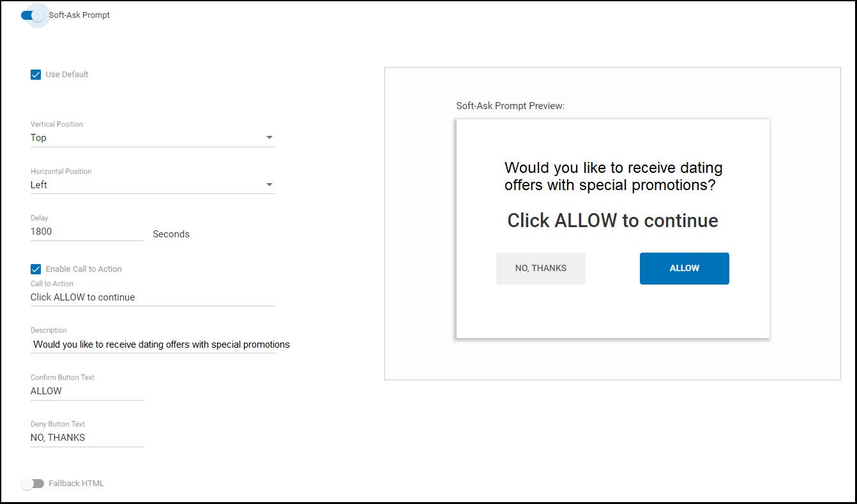
Task: Click the Vertical Position field label
Action: 57,124
